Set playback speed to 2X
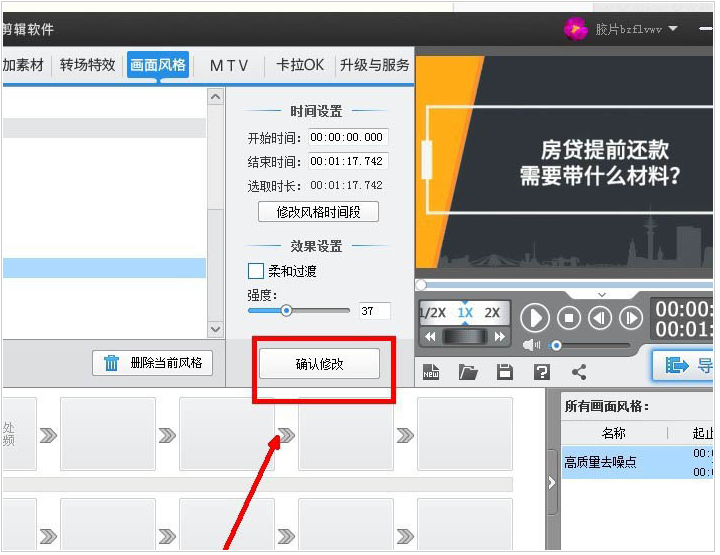This screenshot has height=555, width=720. point(492,313)
